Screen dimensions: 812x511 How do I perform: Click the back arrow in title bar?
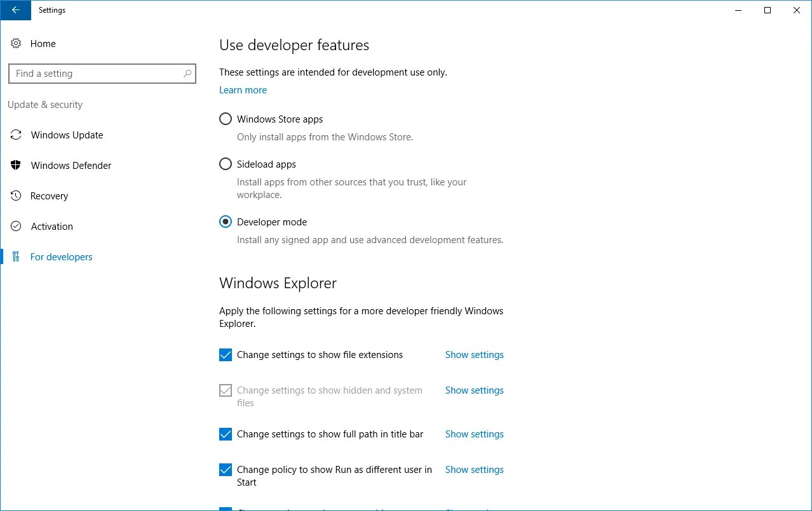pyautogui.click(x=15, y=10)
